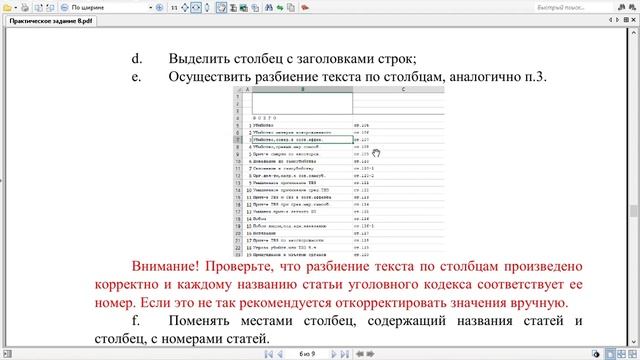640x360 pixels.
Task: Click the red arrow icon in toolbar
Action: click(x=304, y=7)
